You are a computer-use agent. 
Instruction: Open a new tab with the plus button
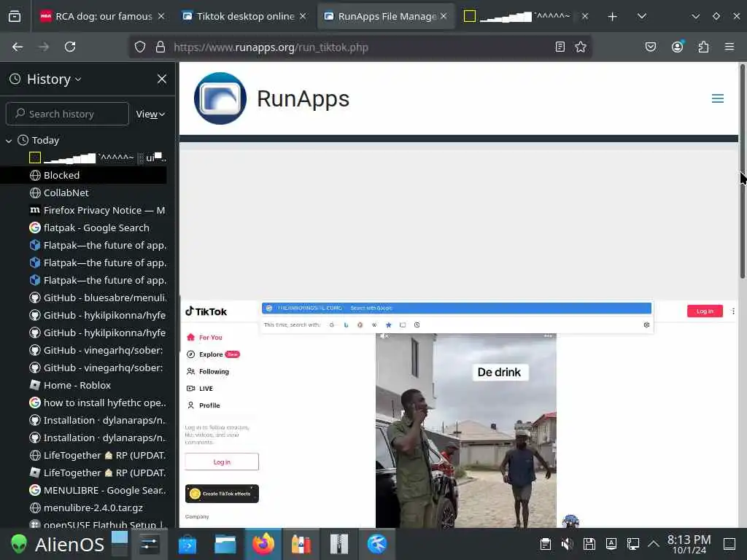tap(613, 17)
